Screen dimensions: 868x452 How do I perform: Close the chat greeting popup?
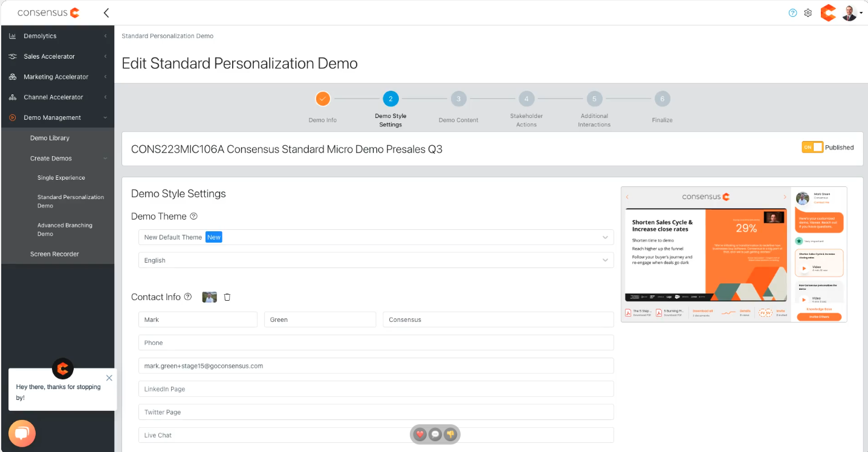pyautogui.click(x=109, y=378)
